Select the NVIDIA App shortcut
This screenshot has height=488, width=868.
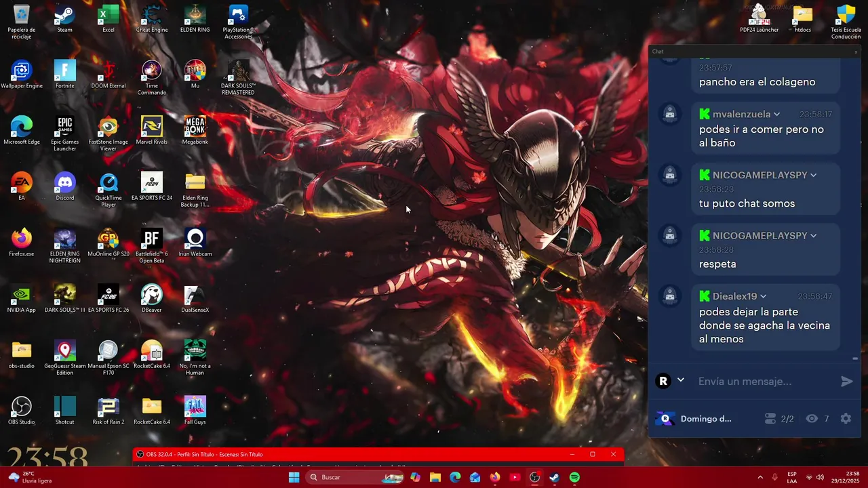click(x=22, y=298)
